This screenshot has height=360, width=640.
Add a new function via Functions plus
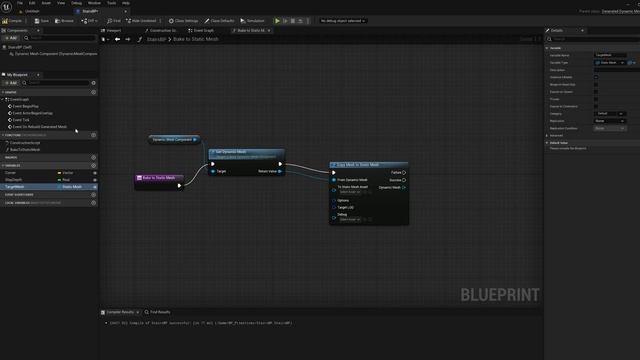click(93, 135)
